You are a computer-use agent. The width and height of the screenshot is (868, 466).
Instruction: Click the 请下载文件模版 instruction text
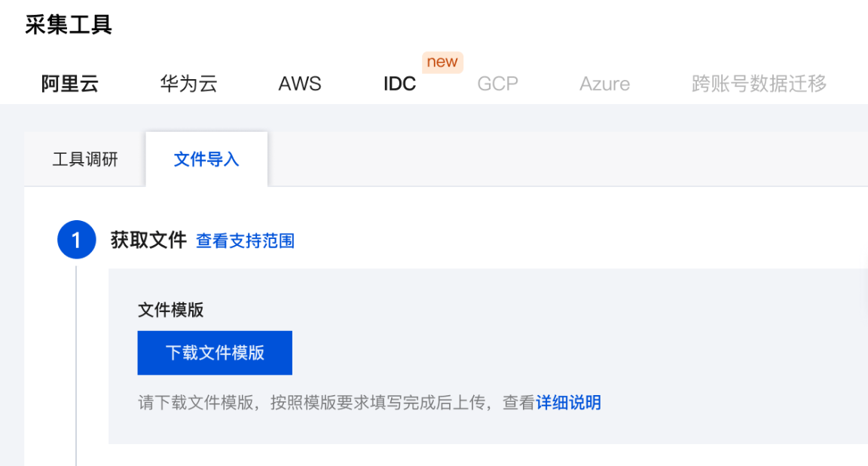pyautogui.click(x=335, y=403)
